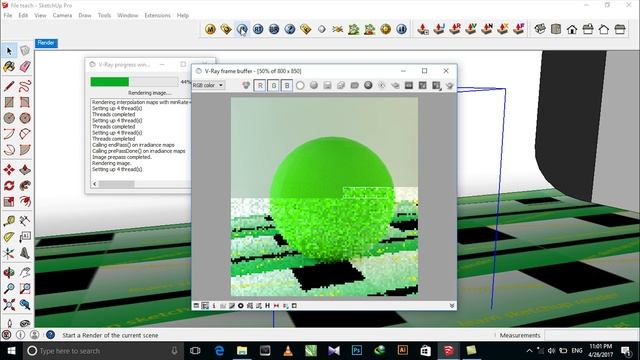Click the Render scene tab
640x360 pixels.
pos(46,43)
